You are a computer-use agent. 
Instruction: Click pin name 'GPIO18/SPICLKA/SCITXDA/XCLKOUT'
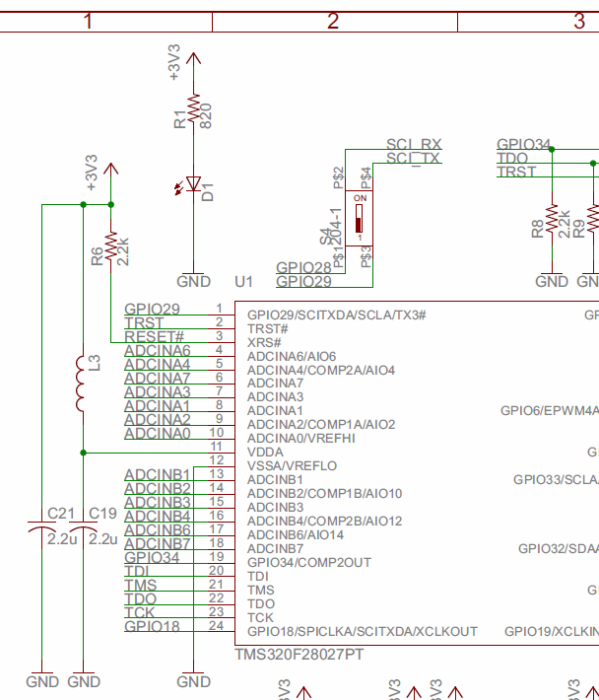click(363, 632)
